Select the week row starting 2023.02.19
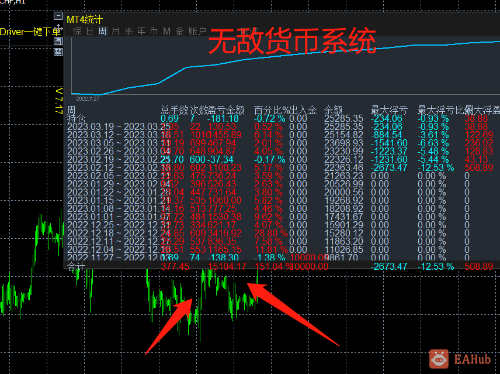The width and height of the screenshot is (500, 374). point(282,159)
